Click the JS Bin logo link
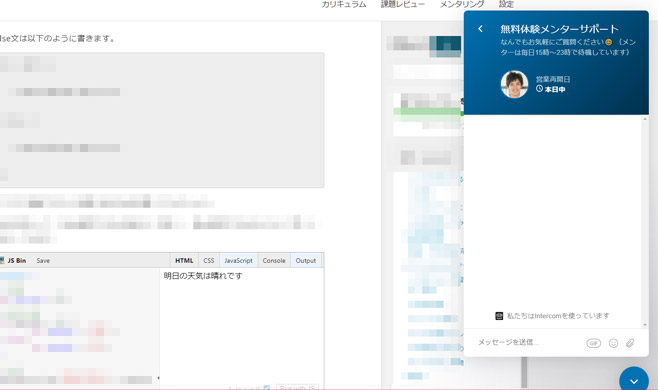 tap(13, 261)
